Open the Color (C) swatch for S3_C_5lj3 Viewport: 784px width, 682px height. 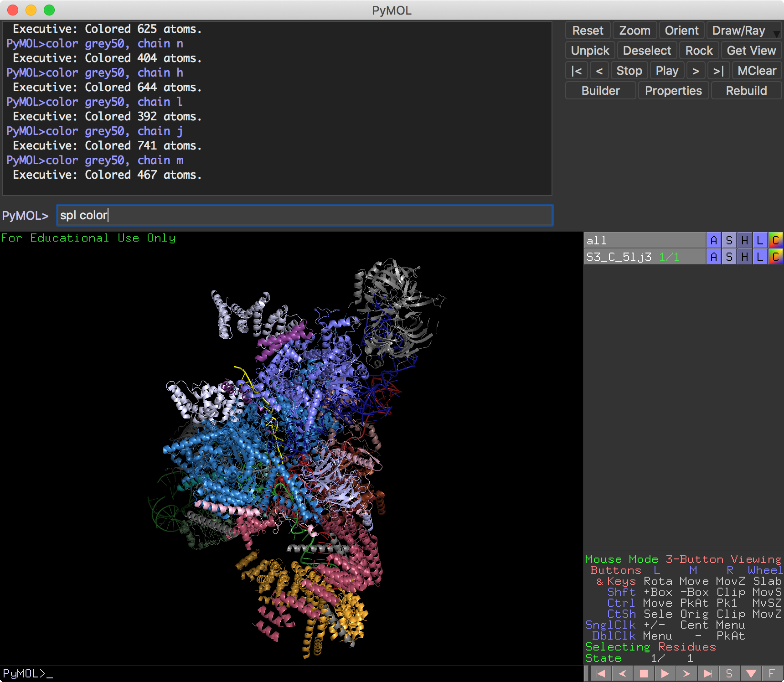[x=775, y=257]
